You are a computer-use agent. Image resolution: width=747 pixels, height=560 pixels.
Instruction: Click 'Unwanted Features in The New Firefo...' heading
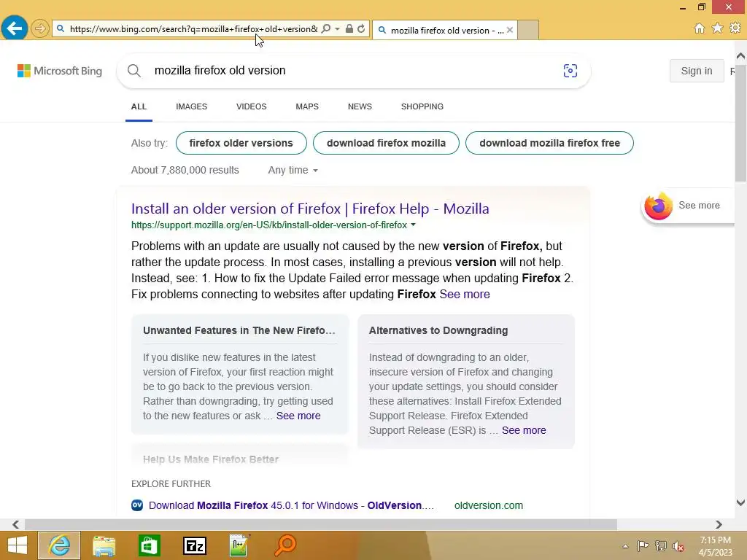pos(239,330)
